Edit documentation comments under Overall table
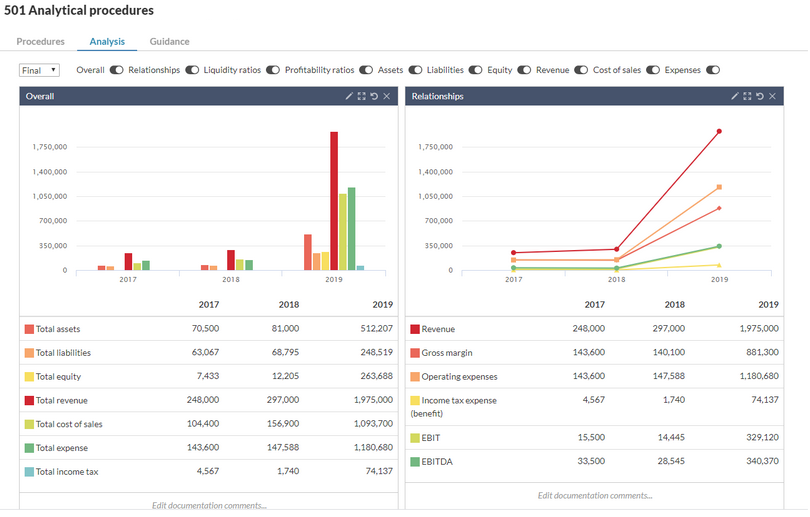The height and width of the screenshot is (517, 810). pyautogui.click(x=209, y=505)
